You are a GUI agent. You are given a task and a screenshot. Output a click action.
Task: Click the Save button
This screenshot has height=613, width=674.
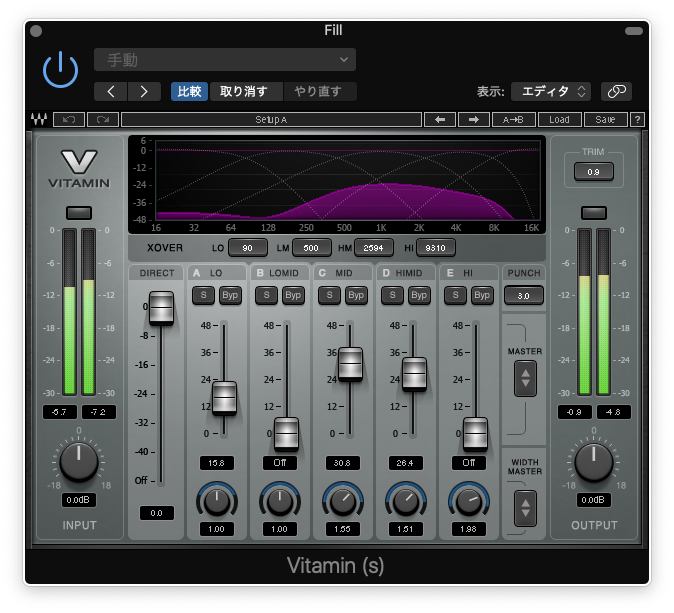tap(605, 120)
